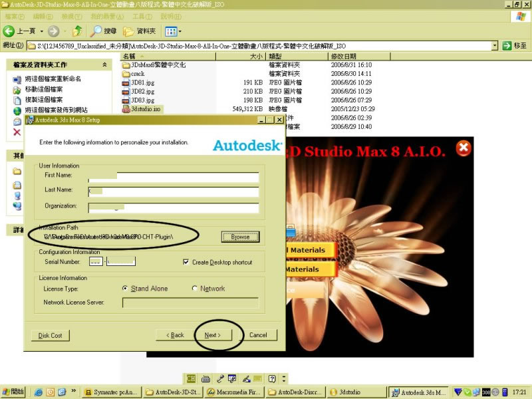Image resolution: width=532 pixels, height=399 pixels.
Task: Click the First Name input field
Action: [x=174, y=177]
